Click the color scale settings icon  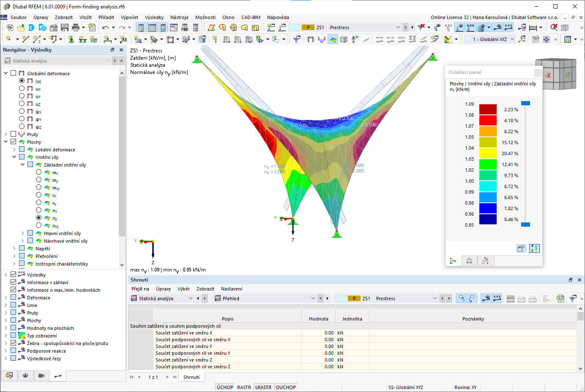(448, 39)
